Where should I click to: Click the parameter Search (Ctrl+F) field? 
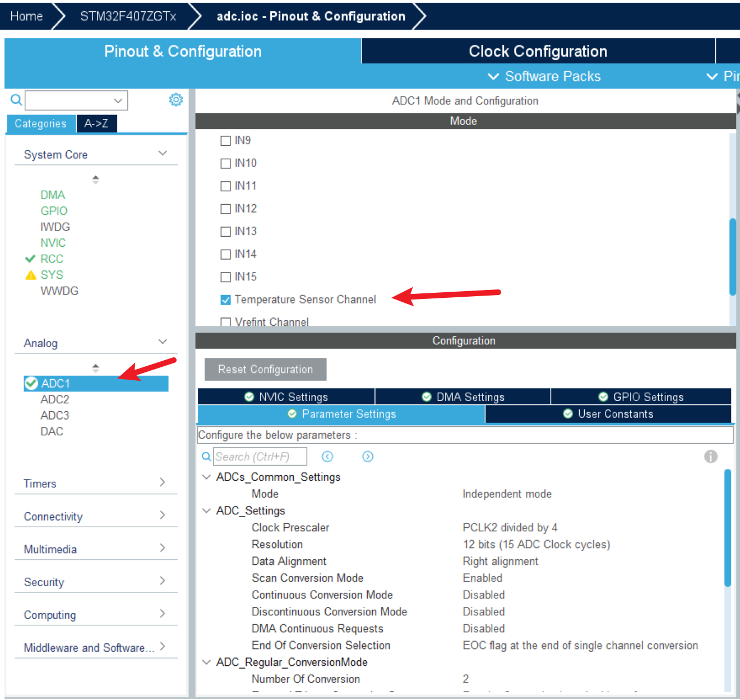click(260, 457)
